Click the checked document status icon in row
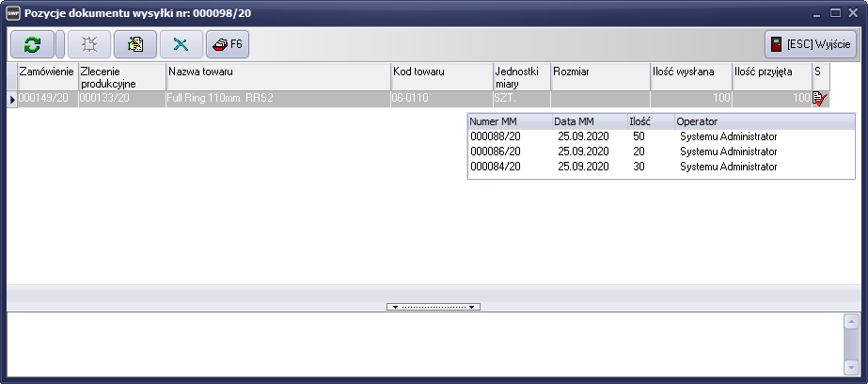Image resolution: width=868 pixels, height=384 pixels. [x=820, y=99]
